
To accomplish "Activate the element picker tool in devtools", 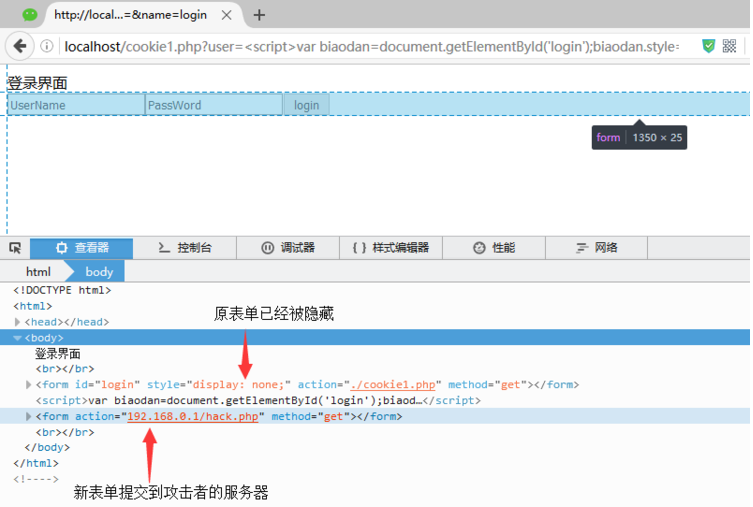I will click(15, 248).
